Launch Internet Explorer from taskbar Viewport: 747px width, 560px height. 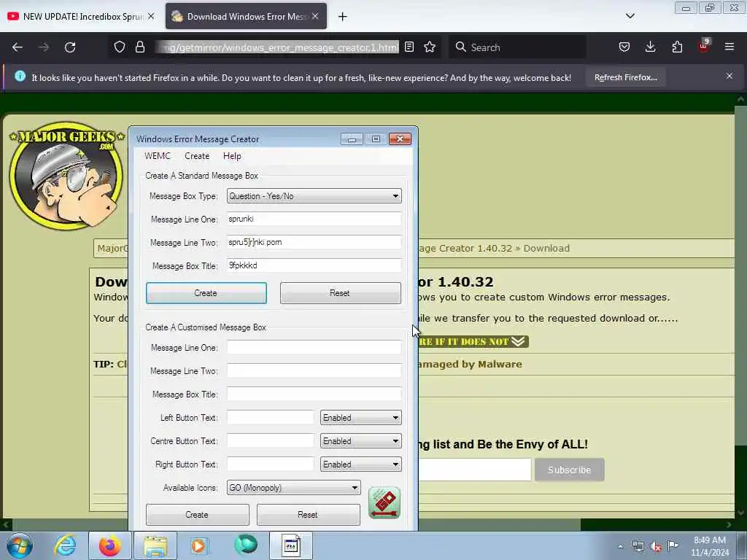click(65, 545)
